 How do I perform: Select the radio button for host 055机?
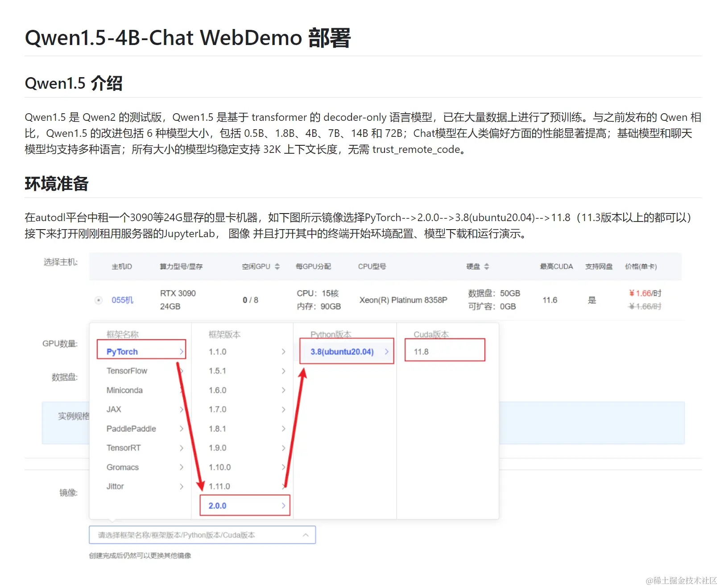(99, 300)
